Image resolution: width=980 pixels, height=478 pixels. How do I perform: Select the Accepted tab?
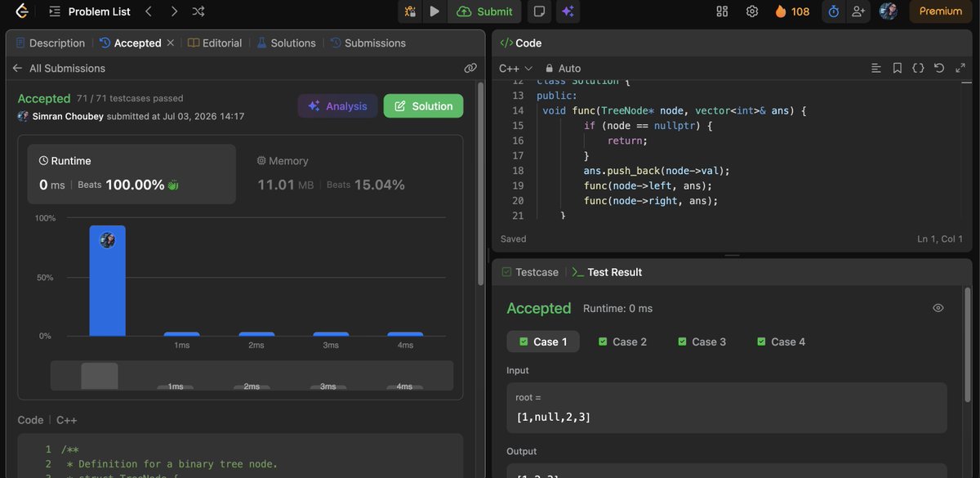(131, 43)
